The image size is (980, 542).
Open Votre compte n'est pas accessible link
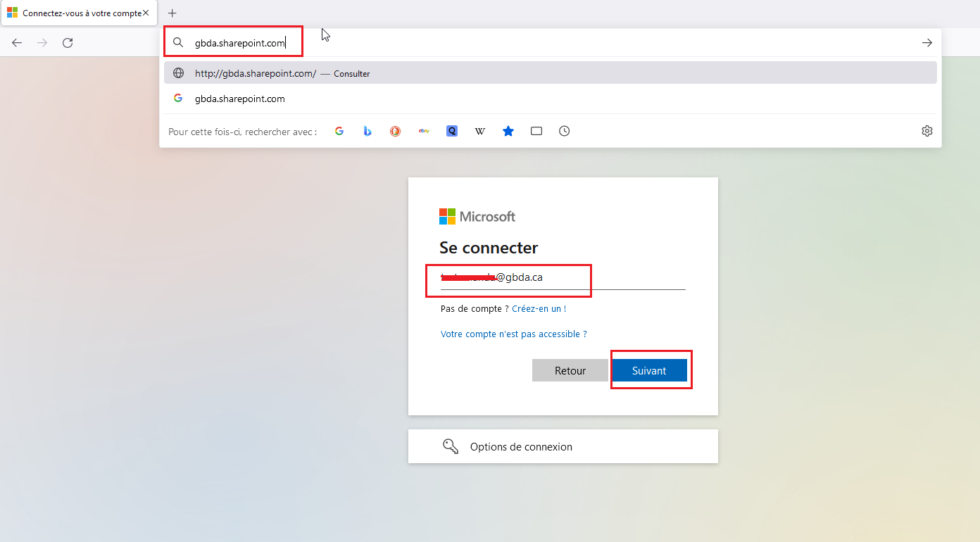[513, 334]
